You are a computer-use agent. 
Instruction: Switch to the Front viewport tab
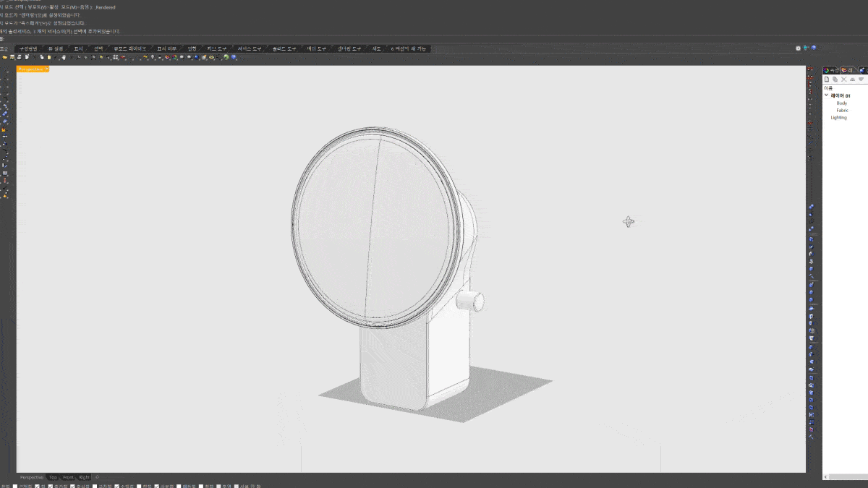[68, 477]
